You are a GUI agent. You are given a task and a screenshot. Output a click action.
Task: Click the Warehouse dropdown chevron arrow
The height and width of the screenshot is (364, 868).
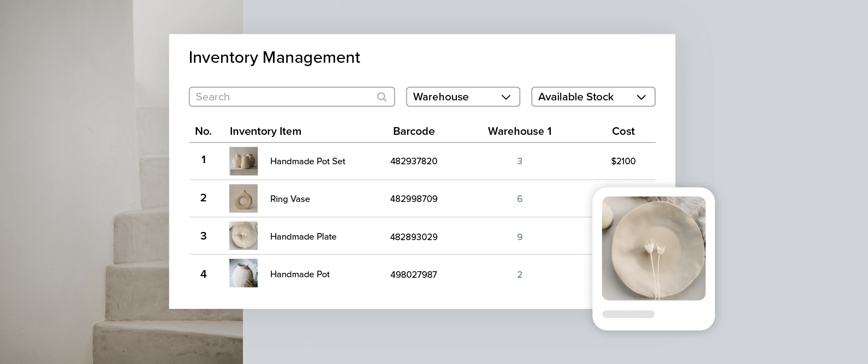(x=506, y=97)
